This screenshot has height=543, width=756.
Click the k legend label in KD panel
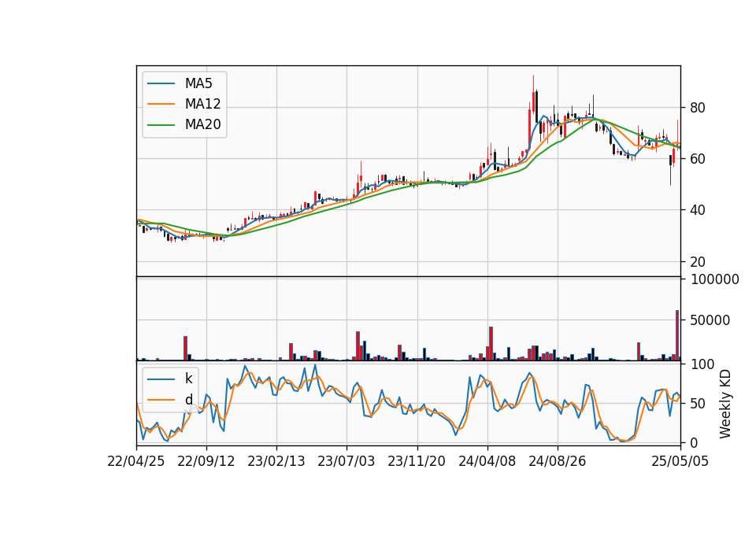[188, 379]
